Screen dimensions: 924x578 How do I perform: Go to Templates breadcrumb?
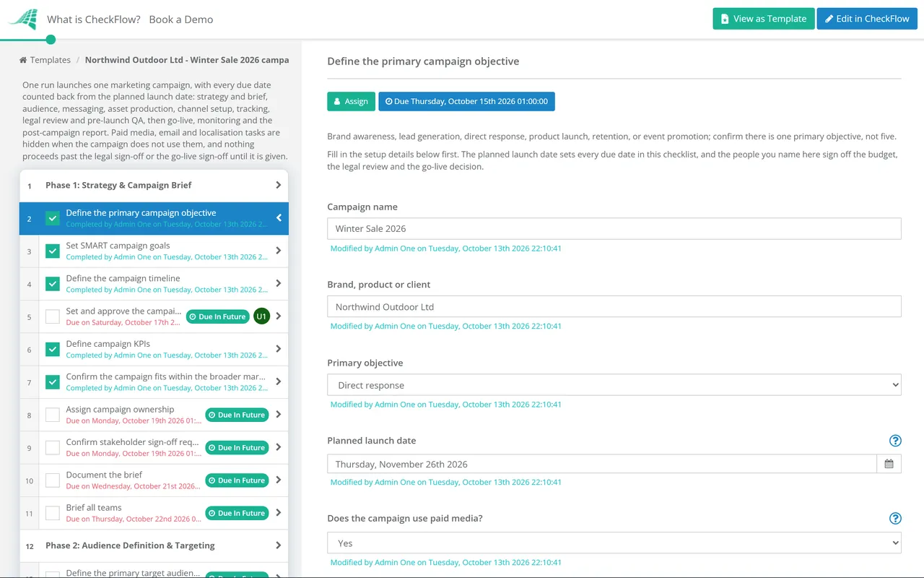(x=50, y=60)
